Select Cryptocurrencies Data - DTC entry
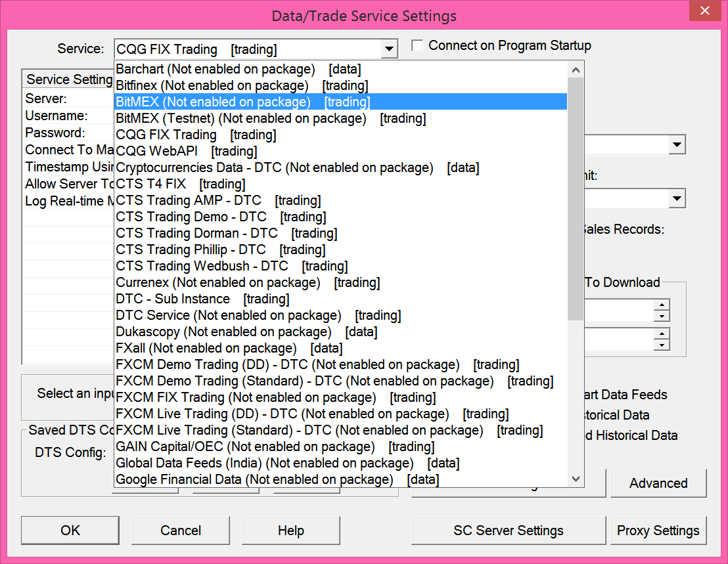 pos(340,167)
